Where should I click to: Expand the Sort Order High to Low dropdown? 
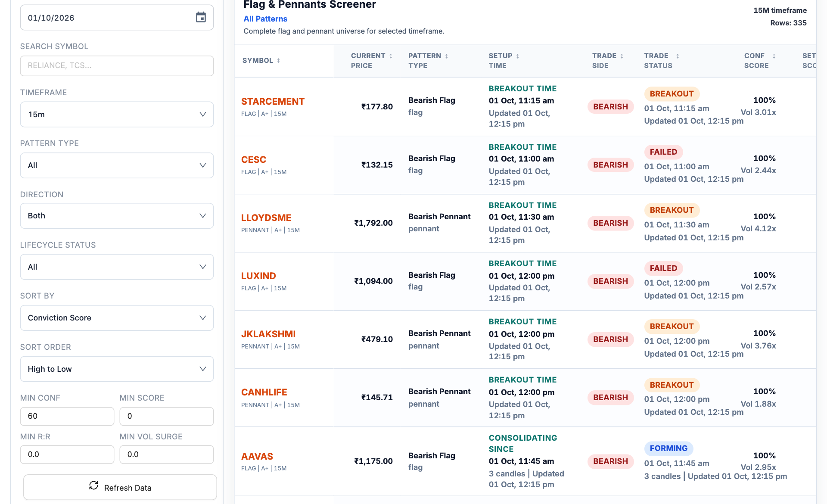click(x=117, y=369)
